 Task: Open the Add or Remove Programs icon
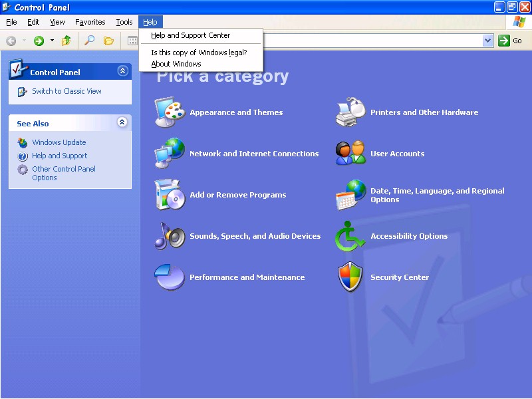point(170,195)
